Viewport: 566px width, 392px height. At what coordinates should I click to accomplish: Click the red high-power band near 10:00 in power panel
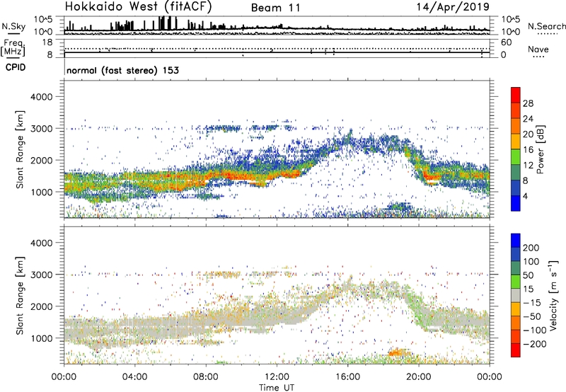coord(240,176)
